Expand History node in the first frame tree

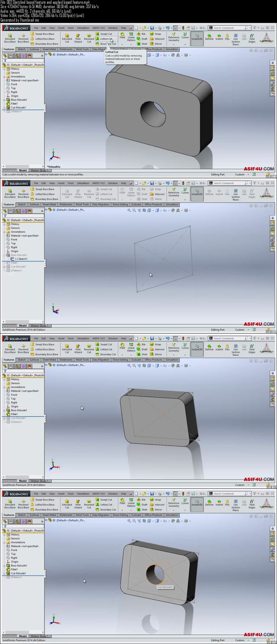[x=4, y=69]
